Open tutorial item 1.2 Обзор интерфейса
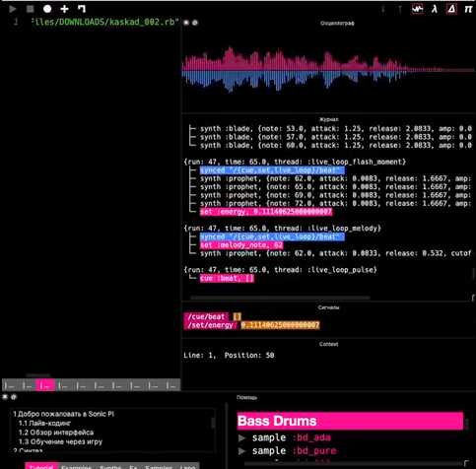Screen dimensions: 476x469 click(56, 433)
